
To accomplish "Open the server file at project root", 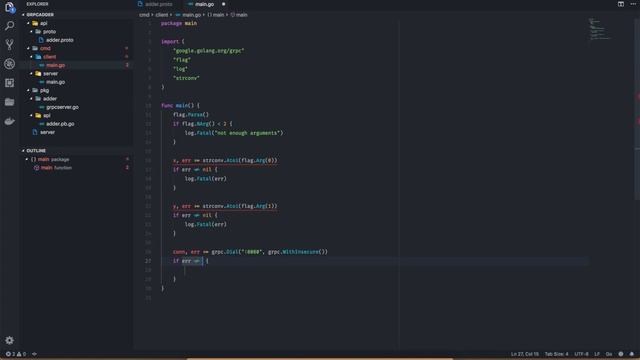I will (47, 132).
